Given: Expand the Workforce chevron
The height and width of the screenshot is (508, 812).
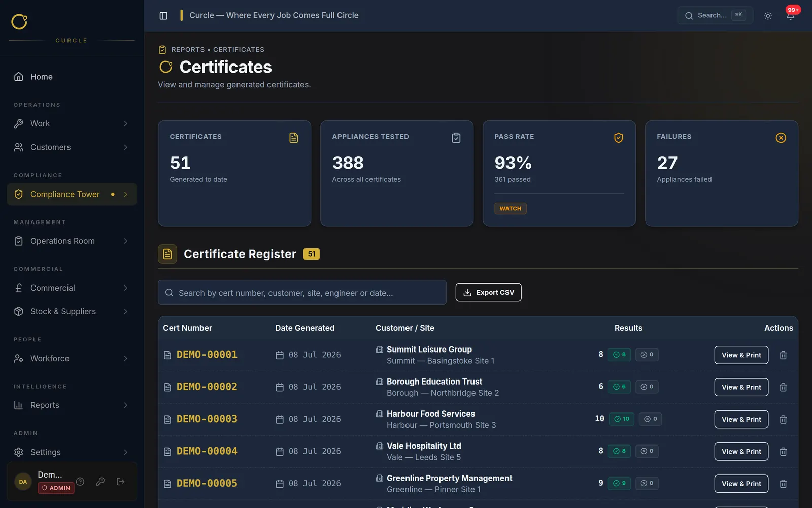Looking at the screenshot, I should tap(125, 359).
